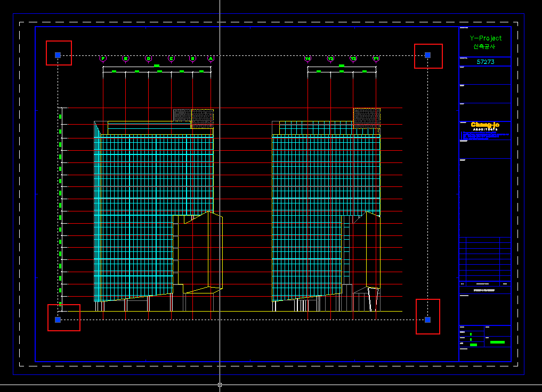Select grid bubble D above left elevation
This screenshot has width=542, height=392.
149,59
